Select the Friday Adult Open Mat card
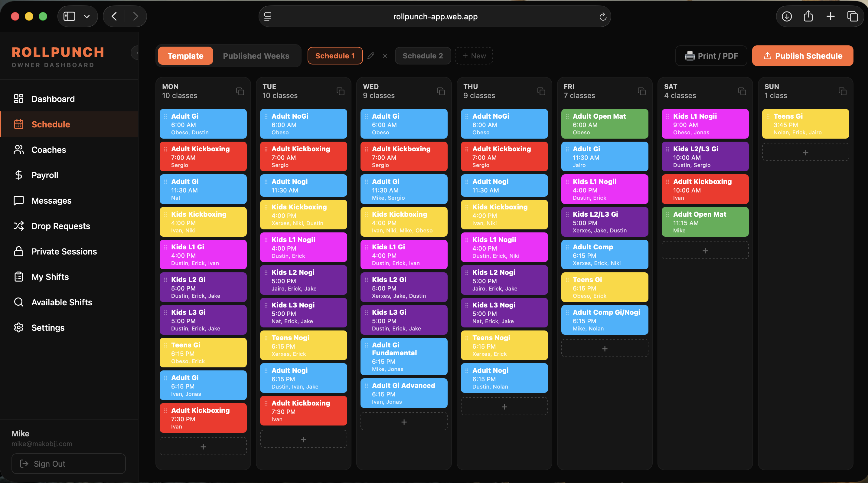This screenshot has height=483, width=868. pos(605,124)
